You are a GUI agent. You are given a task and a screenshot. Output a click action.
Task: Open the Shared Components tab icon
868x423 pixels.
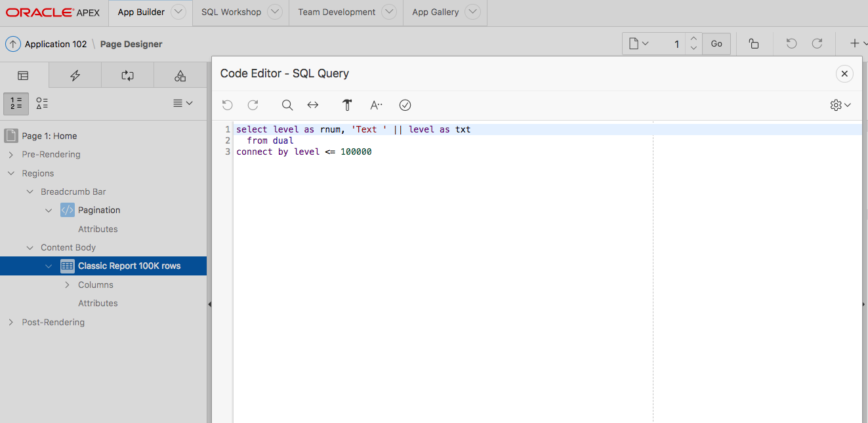click(x=180, y=75)
